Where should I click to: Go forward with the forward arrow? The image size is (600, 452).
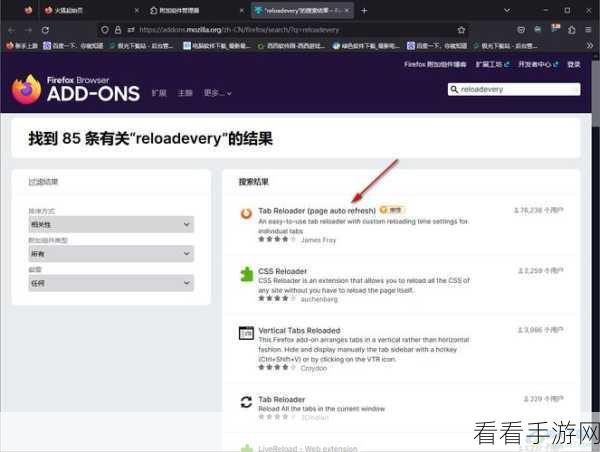click(28, 30)
